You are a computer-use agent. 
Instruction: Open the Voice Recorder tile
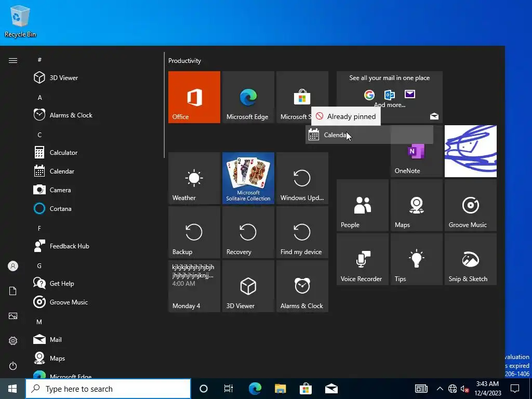362,259
